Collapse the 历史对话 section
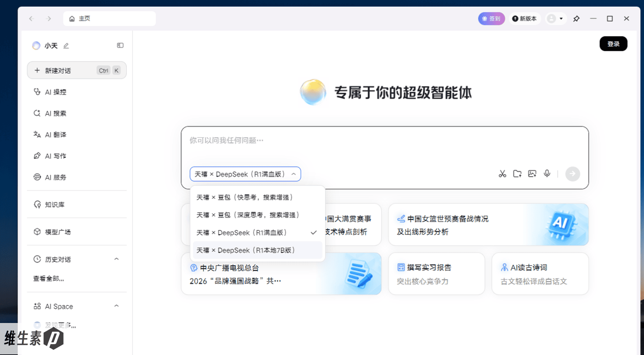This screenshot has height=355, width=644. pyautogui.click(x=116, y=259)
